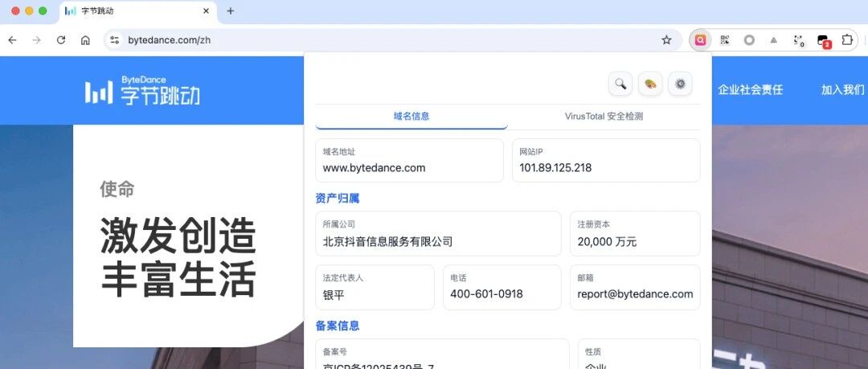Click the legal representative 银平

click(x=334, y=295)
